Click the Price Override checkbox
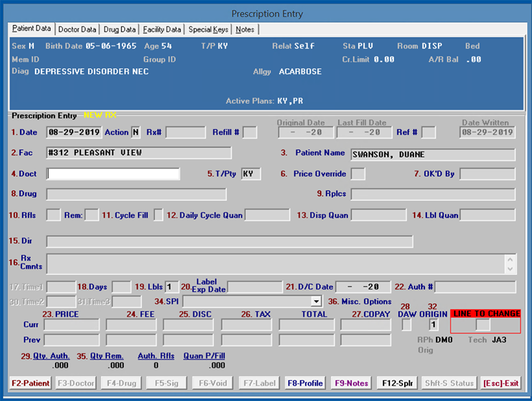The height and width of the screenshot is (401, 532). [x=357, y=174]
